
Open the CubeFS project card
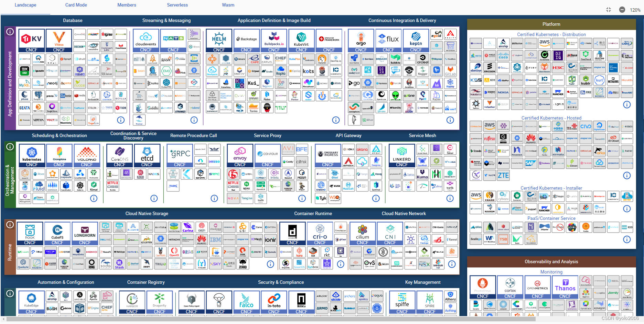coord(57,234)
